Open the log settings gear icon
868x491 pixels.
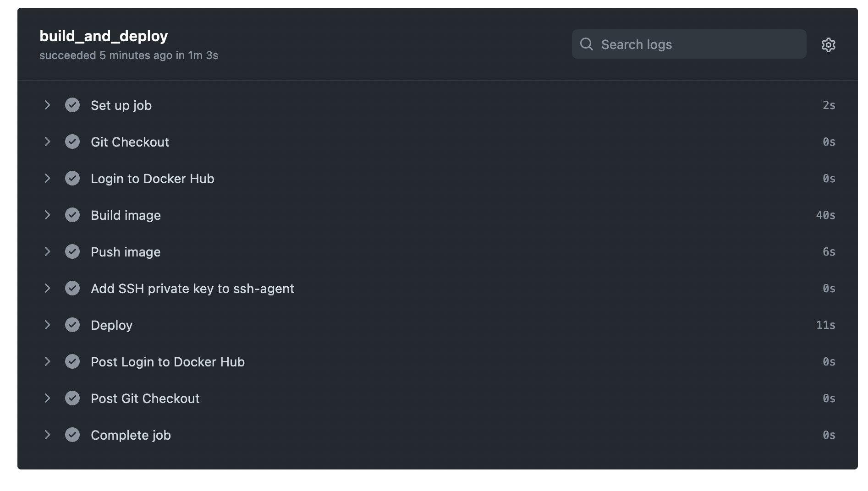click(x=828, y=44)
